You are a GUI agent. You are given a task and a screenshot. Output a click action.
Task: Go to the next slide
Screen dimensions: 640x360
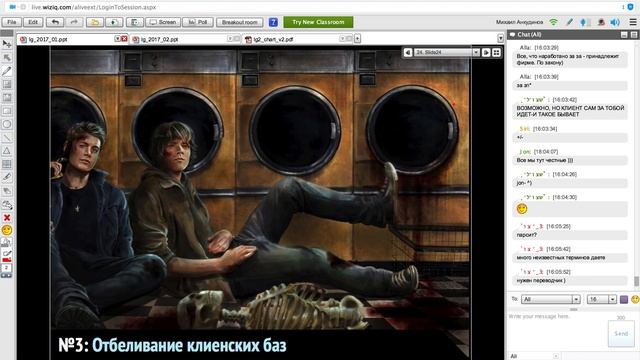point(486,52)
